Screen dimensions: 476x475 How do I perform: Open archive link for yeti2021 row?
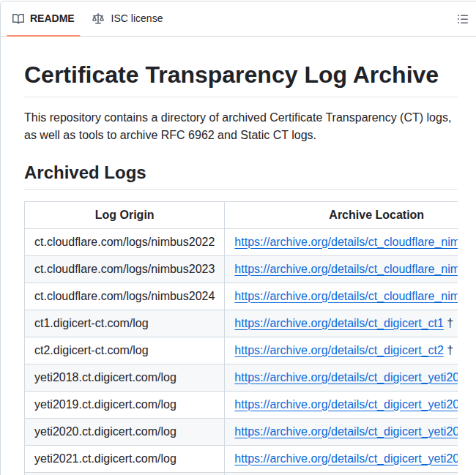[346, 459]
